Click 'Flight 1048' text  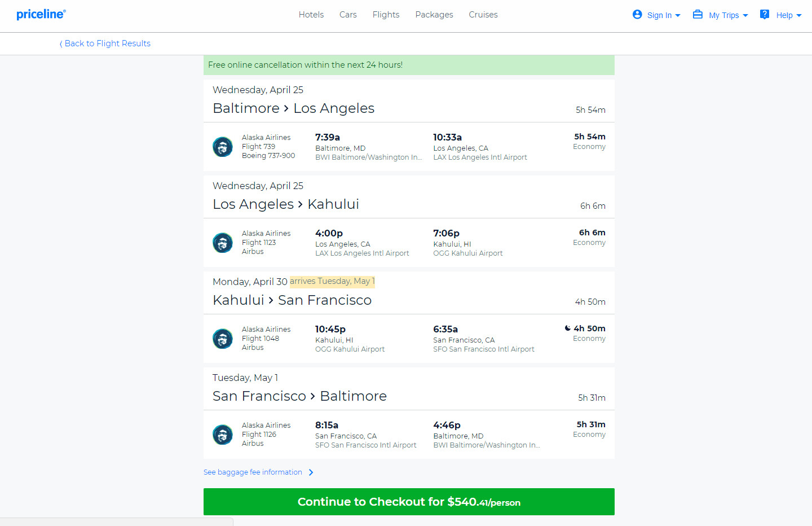261,339
